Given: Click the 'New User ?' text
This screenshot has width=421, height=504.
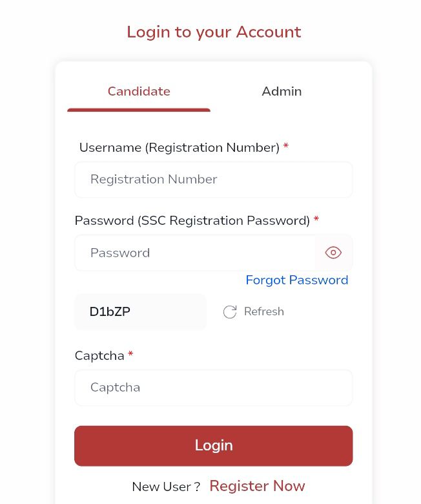Looking at the screenshot, I should click(x=166, y=487).
